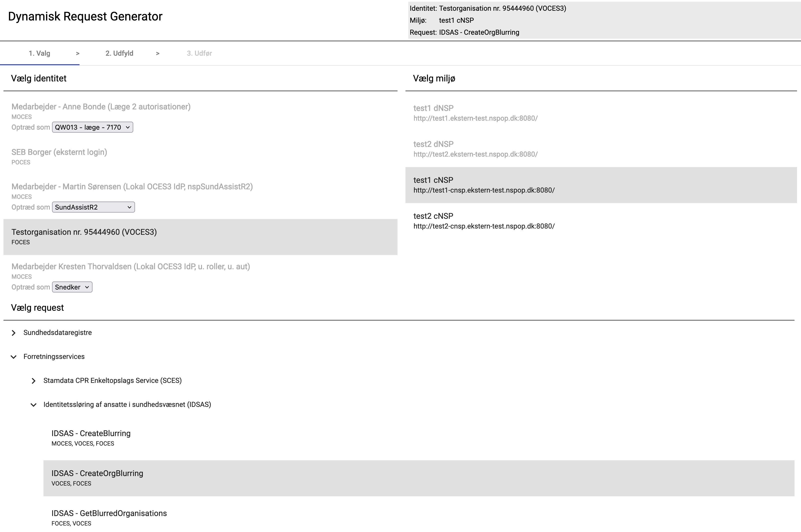Open the SundAssistR2 role dropdown

click(93, 207)
